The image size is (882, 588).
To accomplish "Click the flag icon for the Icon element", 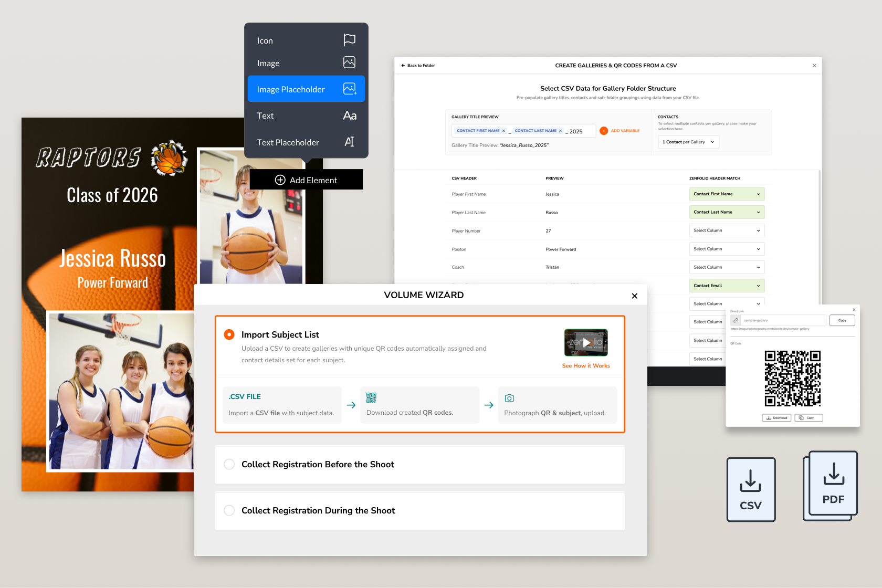I will (x=349, y=39).
